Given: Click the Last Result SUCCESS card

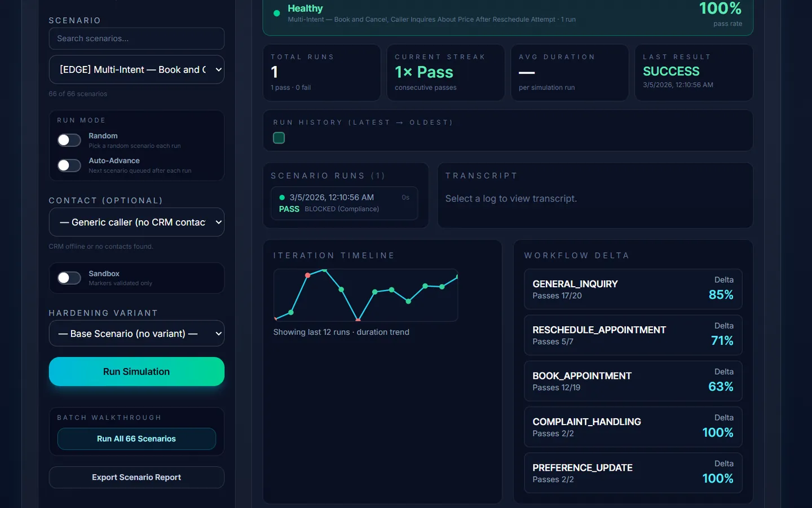Looking at the screenshot, I should (x=694, y=73).
